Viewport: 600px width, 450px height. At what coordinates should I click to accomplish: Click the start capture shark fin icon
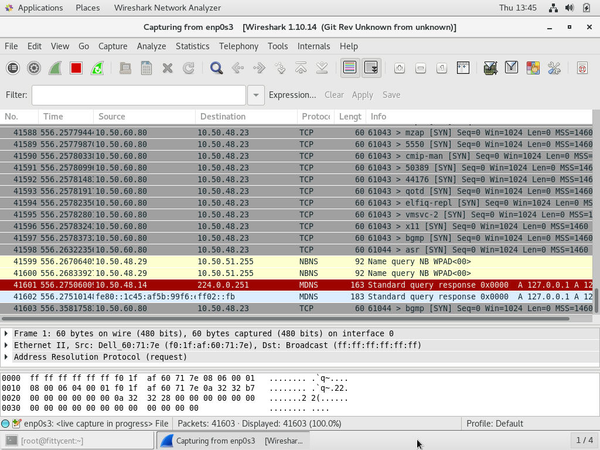click(55, 68)
